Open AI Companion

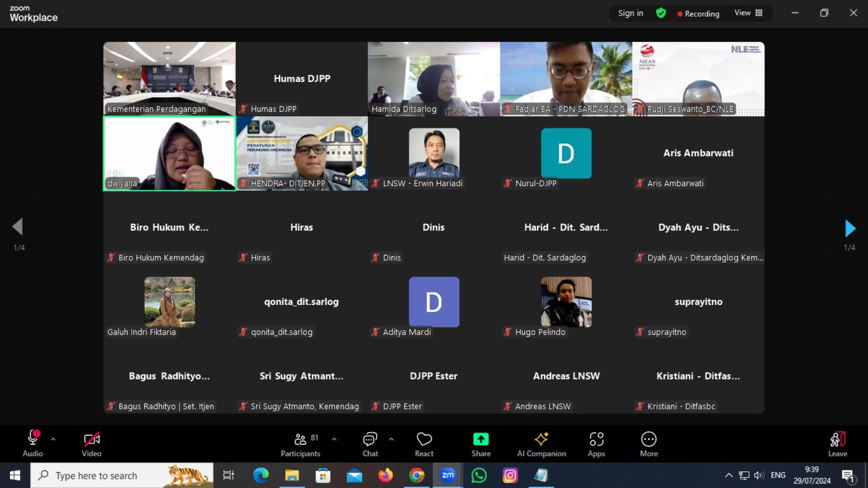[542, 444]
